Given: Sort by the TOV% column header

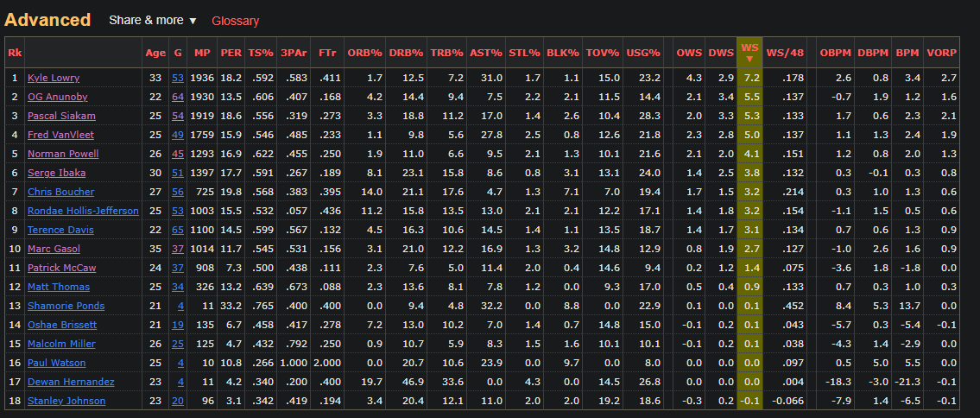Looking at the screenshot, I should (x=603, y=53).
